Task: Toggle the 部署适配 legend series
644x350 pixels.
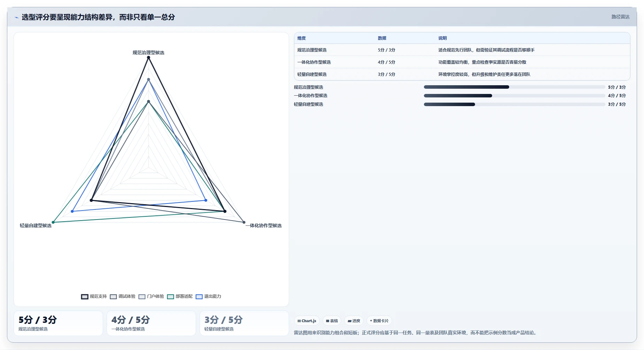Action: click(x=180, y=296)
